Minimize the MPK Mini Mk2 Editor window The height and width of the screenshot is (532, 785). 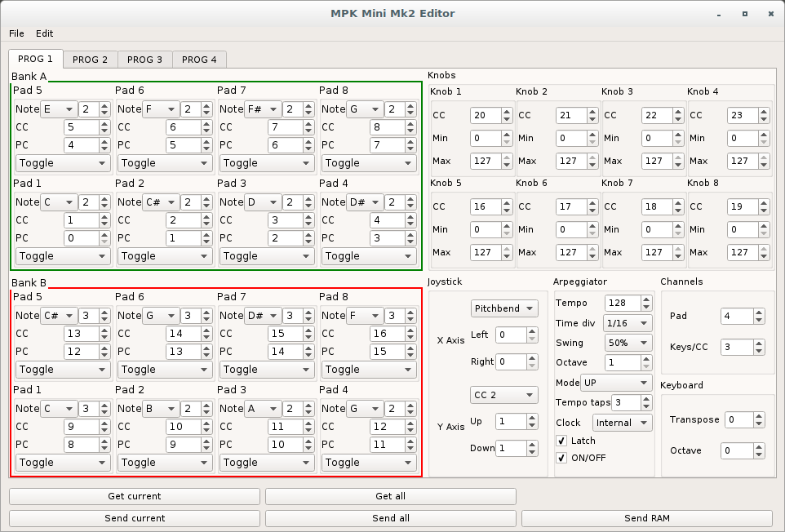pyautogui.click(x=719, y=14)
